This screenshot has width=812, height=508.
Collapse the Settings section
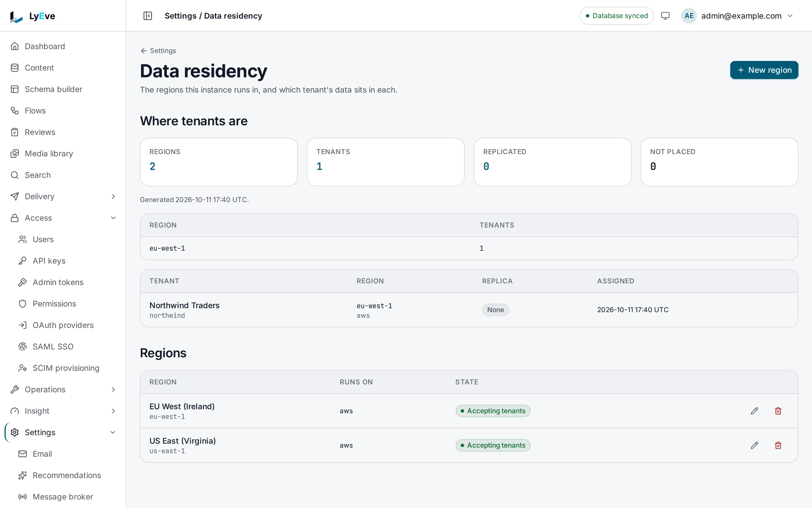pos(63,432)
